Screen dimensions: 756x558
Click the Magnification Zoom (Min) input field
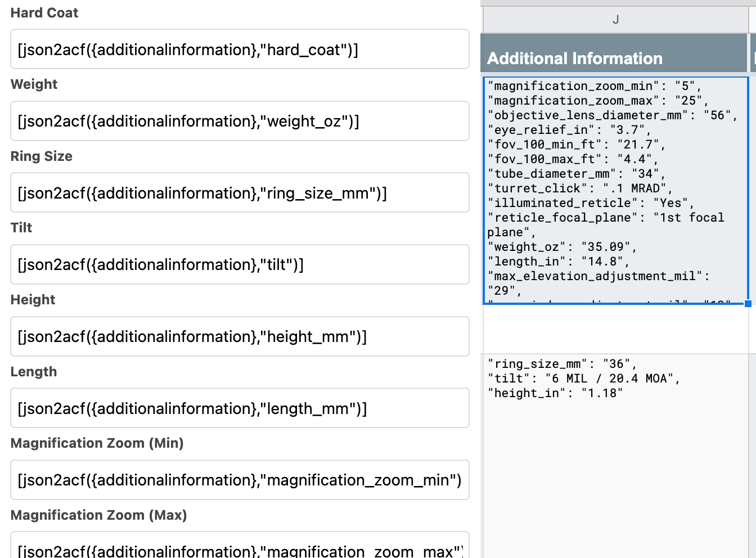(x=240, y=480)
